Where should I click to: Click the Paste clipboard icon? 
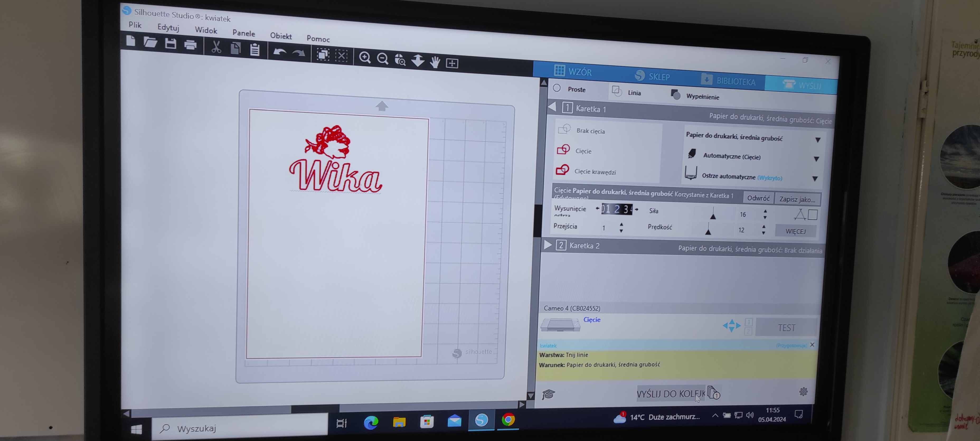(x=255, y=50)
